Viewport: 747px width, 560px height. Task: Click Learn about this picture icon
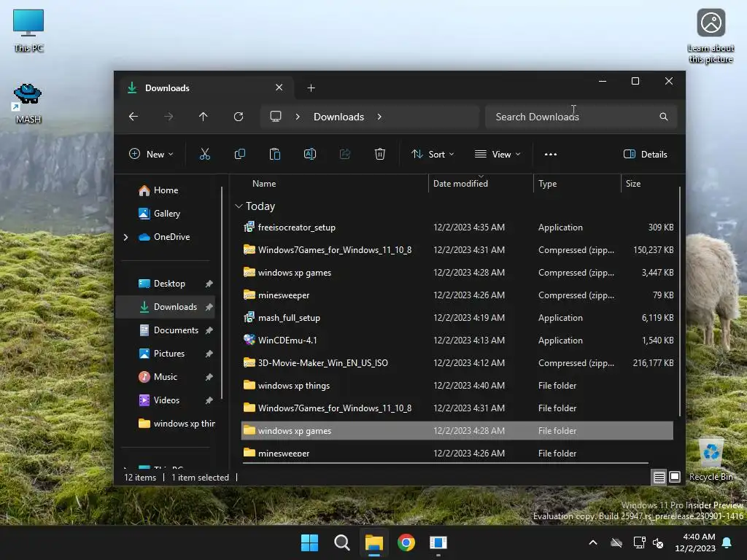coord(711,36)
